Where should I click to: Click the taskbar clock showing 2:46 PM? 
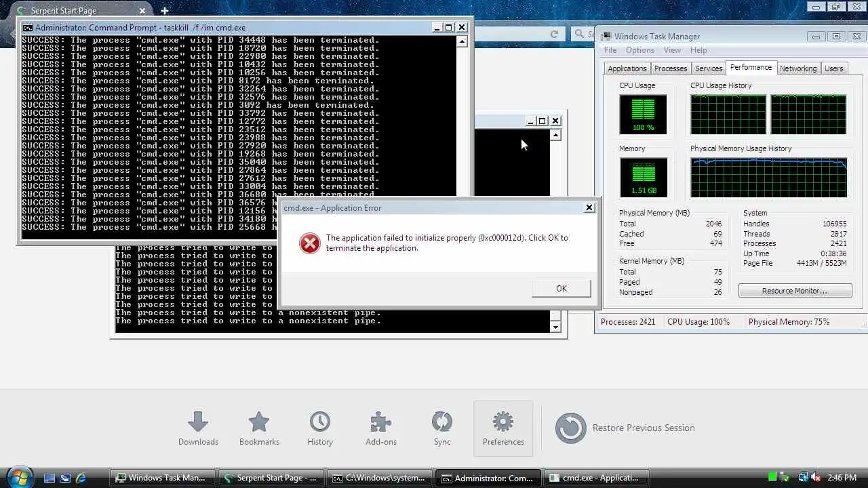[x=842, y=478]
